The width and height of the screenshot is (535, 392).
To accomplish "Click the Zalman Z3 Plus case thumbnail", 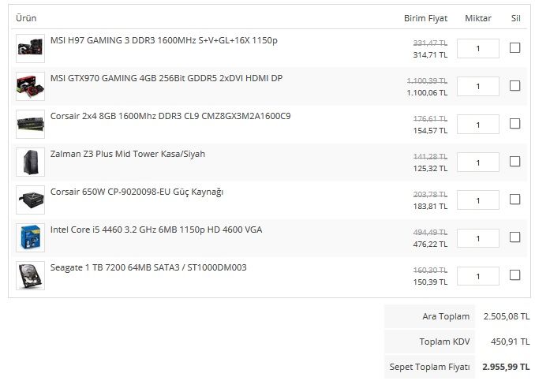I will [30, 162].
